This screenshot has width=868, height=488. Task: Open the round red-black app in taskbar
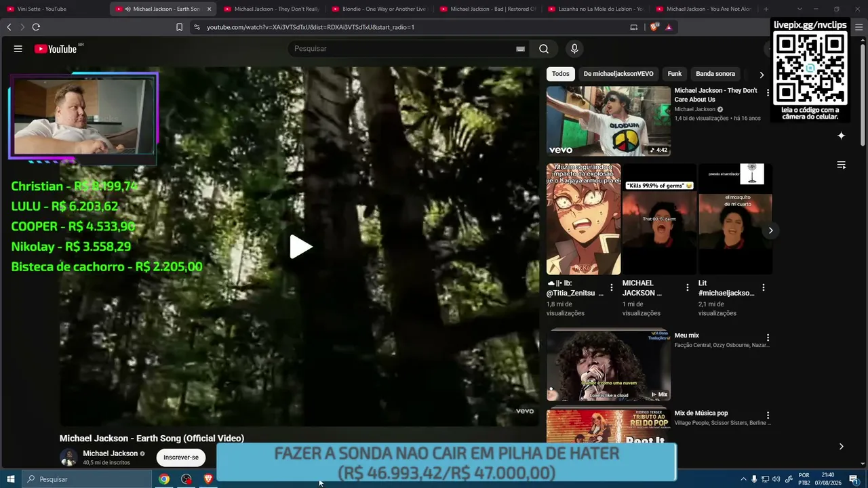pos(186,479)
